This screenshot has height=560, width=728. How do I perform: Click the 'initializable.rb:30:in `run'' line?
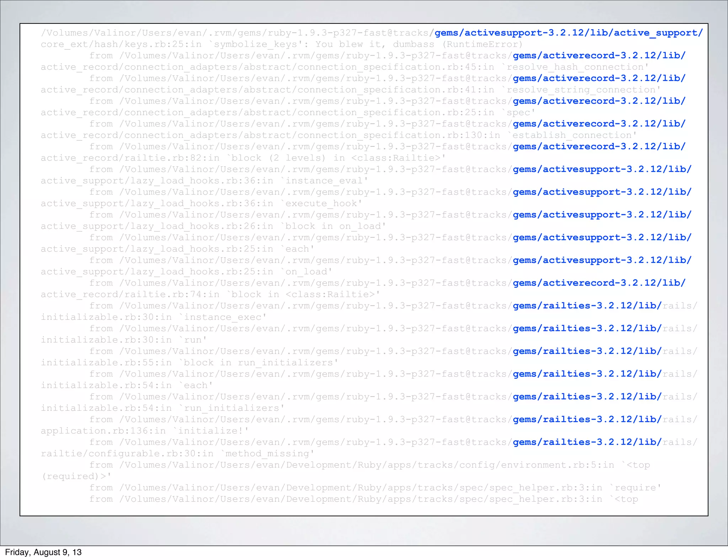pyautogui.click(x=124, y=340)
